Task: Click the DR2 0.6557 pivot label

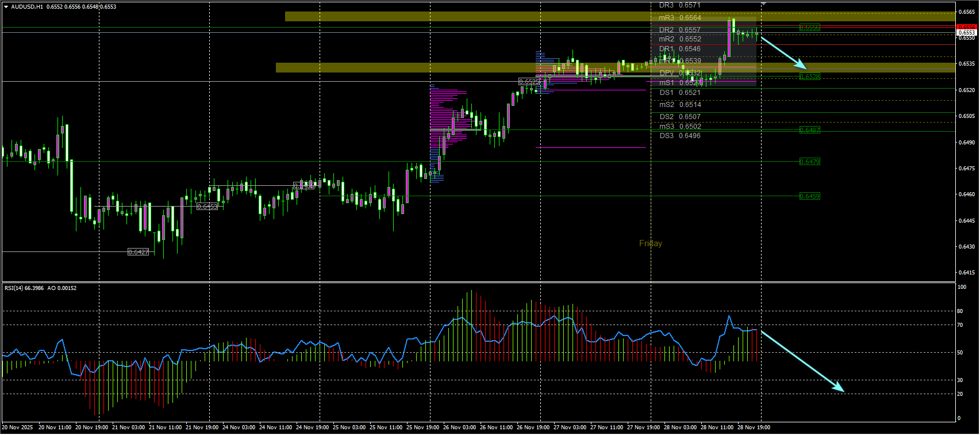Action: click(x=680, y=30)
